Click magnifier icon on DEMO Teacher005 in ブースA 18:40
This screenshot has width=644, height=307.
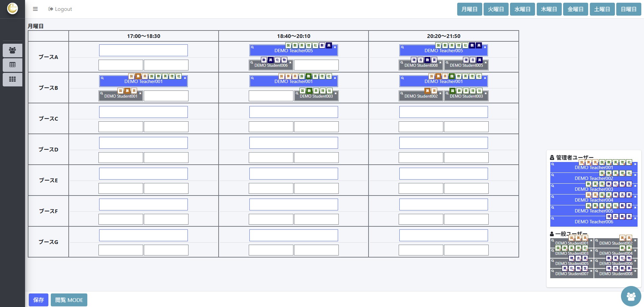point(252,47)
